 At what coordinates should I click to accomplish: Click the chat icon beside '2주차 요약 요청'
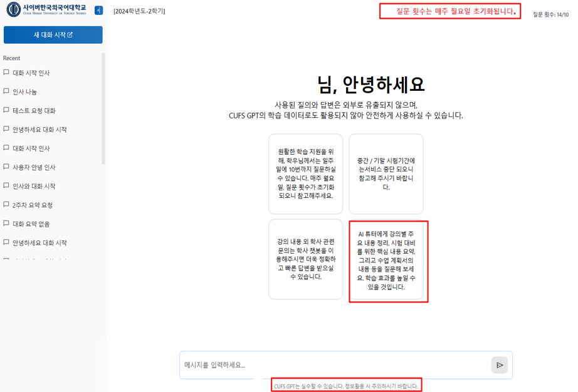pos(6,205)
